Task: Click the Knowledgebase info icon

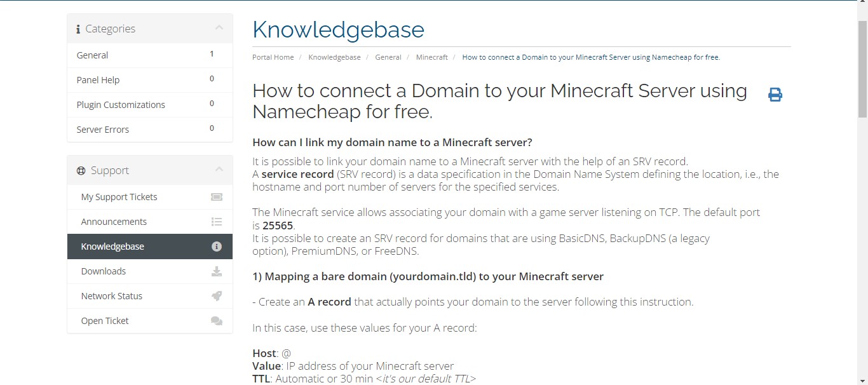Action: [x=217, y=247]
